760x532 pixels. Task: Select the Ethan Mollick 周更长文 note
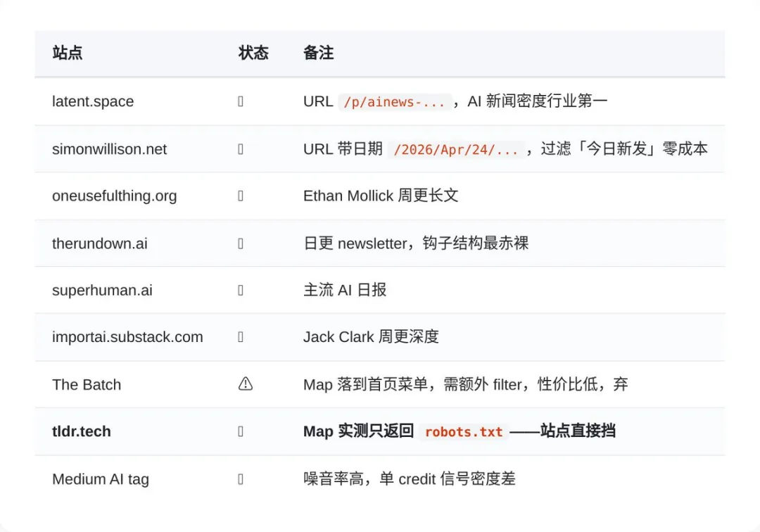tap(381, 196)
